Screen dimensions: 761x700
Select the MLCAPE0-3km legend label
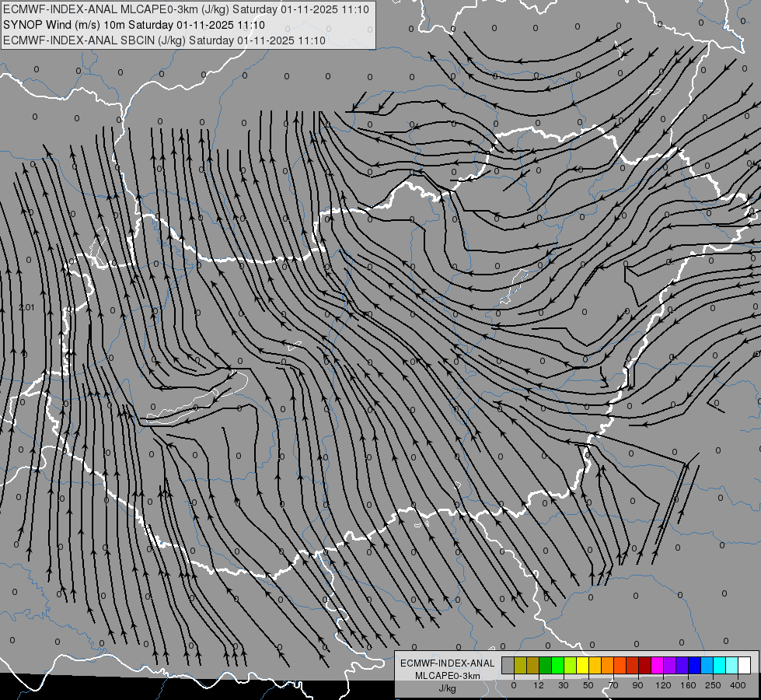coord(447,676)
